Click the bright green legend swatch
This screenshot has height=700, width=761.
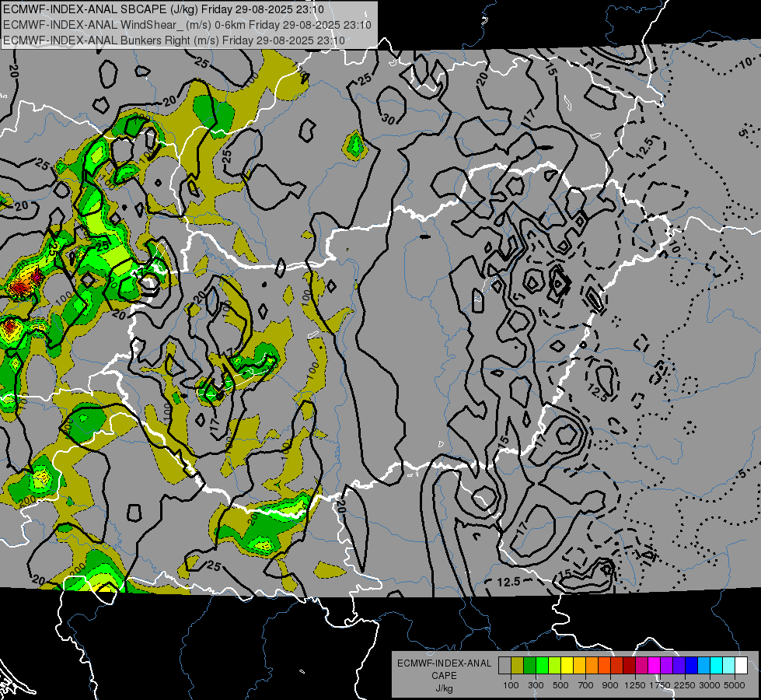pyautogui.click(x=542, y=666)
